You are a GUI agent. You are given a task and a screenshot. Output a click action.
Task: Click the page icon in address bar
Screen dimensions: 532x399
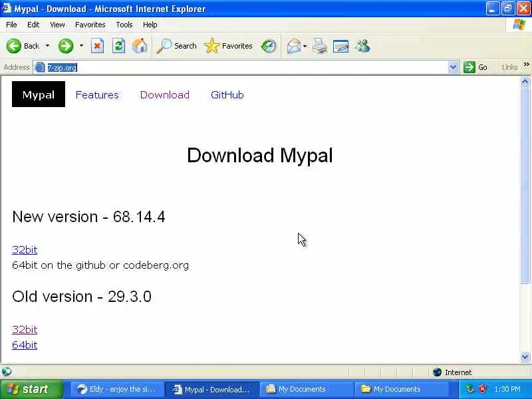40,68
